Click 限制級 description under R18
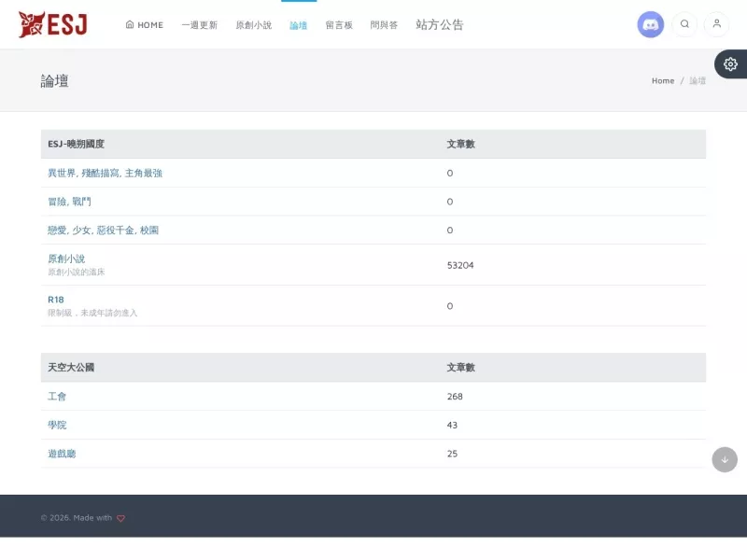The height and width of the screenshot is (560, 747). [92, 313]
